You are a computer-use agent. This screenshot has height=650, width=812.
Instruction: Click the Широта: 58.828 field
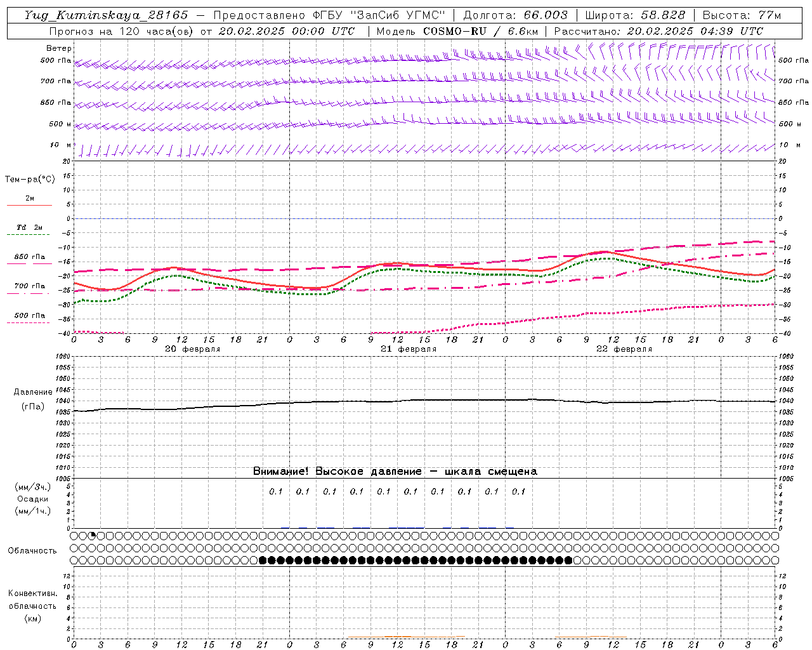[635, 15]
